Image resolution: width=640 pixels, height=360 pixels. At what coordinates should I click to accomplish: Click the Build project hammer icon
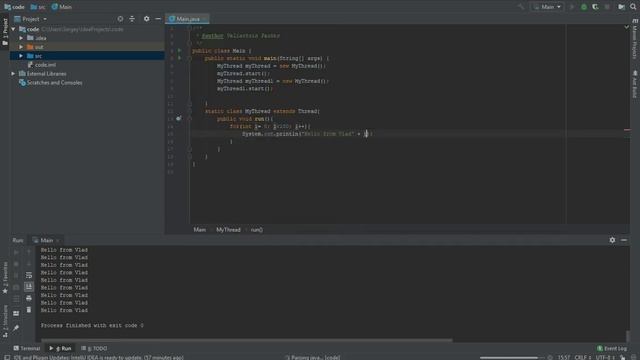tap(521, 7)
